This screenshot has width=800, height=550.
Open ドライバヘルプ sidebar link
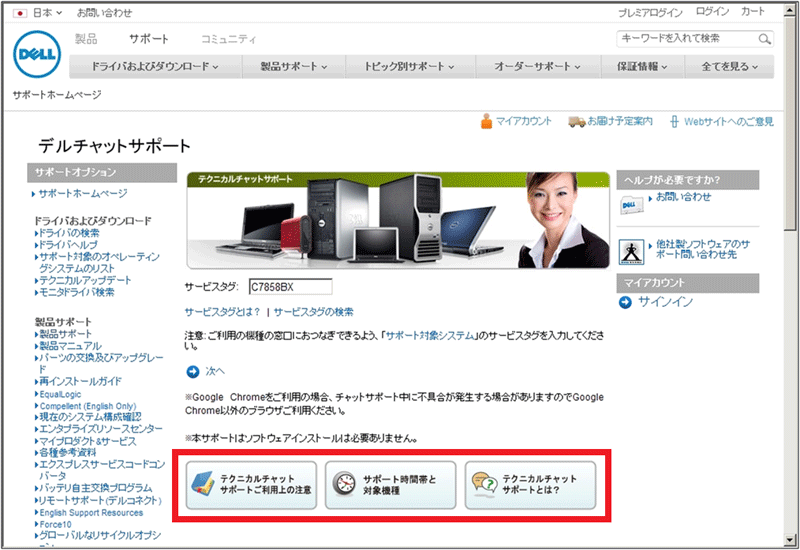pyautogui.click(x=68, y=245)
